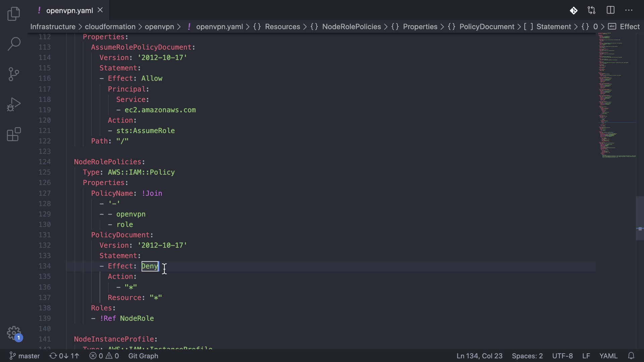Click Resources in the breadcrumb
The width and height of the screenshot is (644, 362).
tap(282, 27)
